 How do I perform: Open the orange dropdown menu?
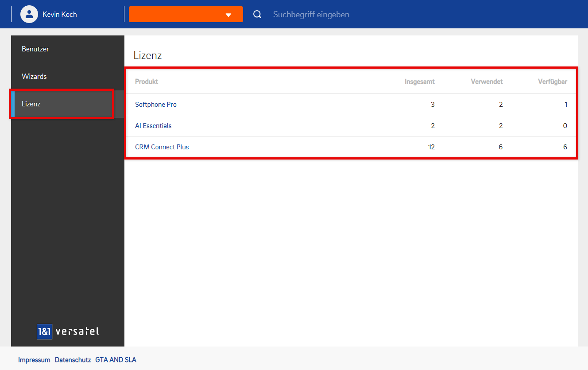[x=186, y=14]
